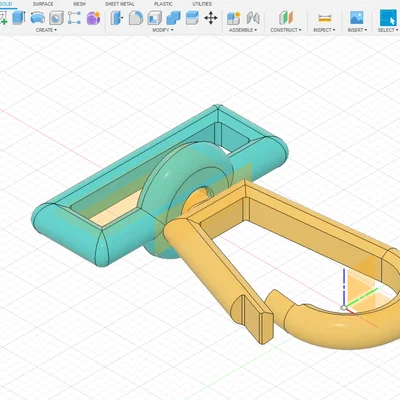
Task: Activate the Select tool icon
Action: [388, 18]
